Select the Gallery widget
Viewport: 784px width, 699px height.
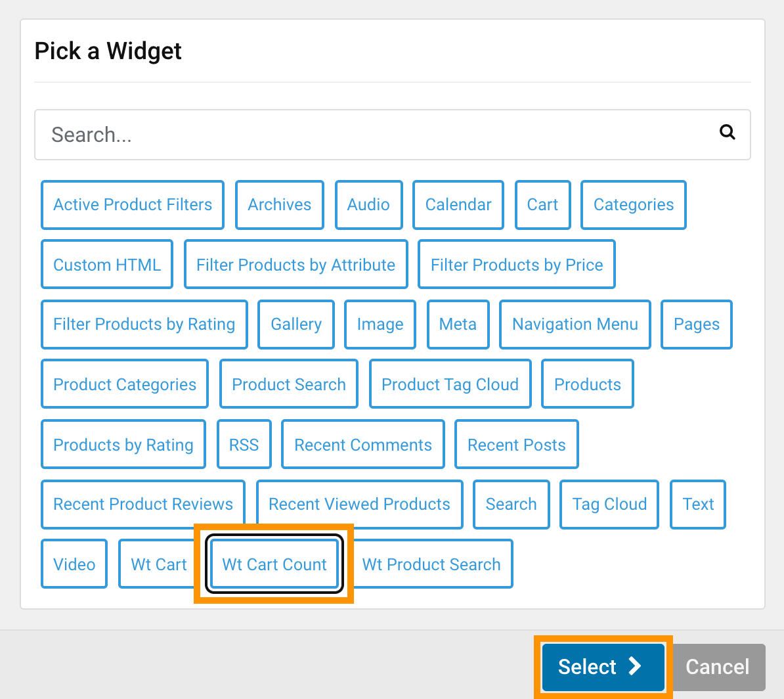click(x=296, y=325)
